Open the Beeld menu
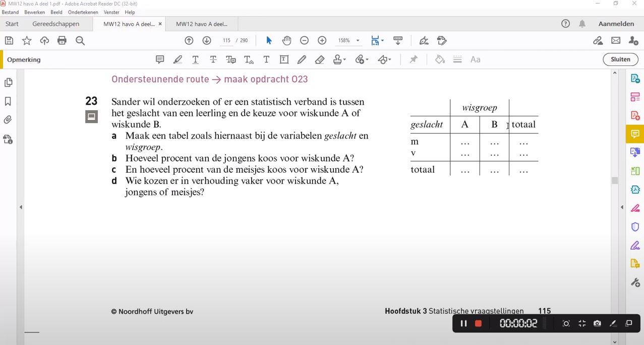The image size is (644, 345). 56,12
